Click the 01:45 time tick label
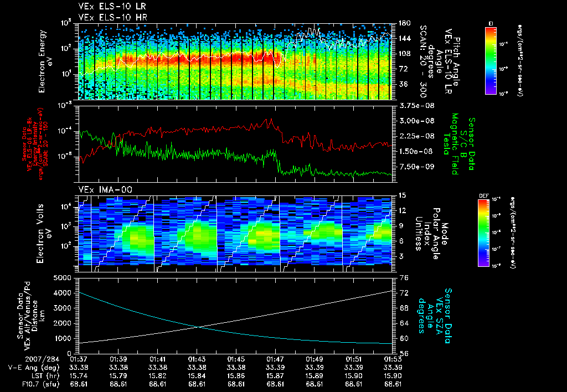The height and width of the screenshot is (392, 567). 236,359
